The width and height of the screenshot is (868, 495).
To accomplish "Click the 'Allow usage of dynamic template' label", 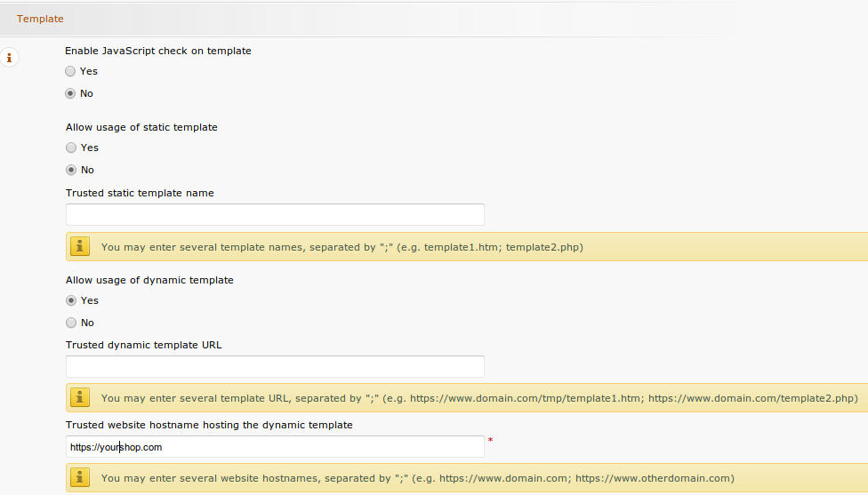I will coord(149,280).
